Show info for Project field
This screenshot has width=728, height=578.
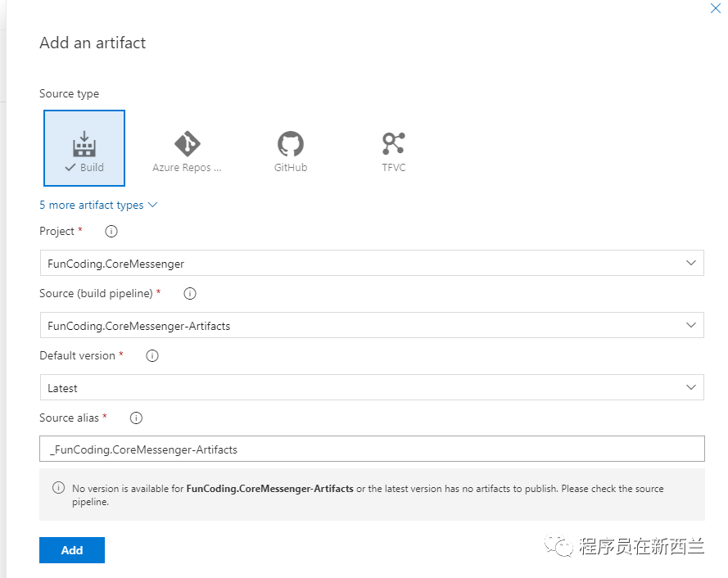click(111, 231)
